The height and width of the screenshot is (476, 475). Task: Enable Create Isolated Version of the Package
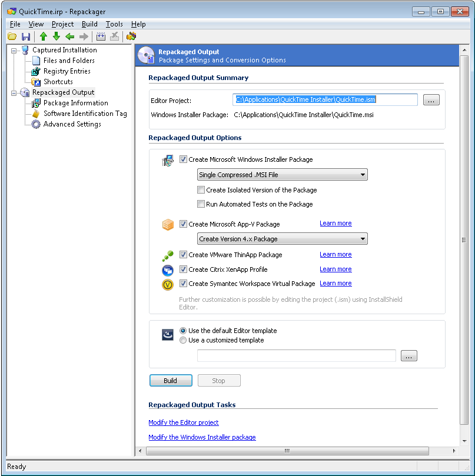[x=201, y=190]
